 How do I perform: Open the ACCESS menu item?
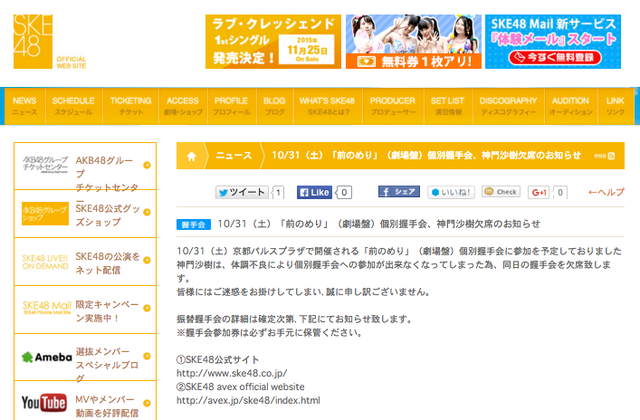coord(183,106)
